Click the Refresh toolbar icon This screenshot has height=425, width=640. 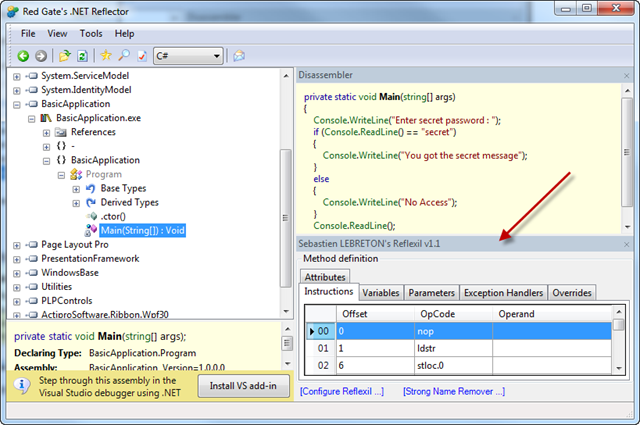[x=82, y=56]
